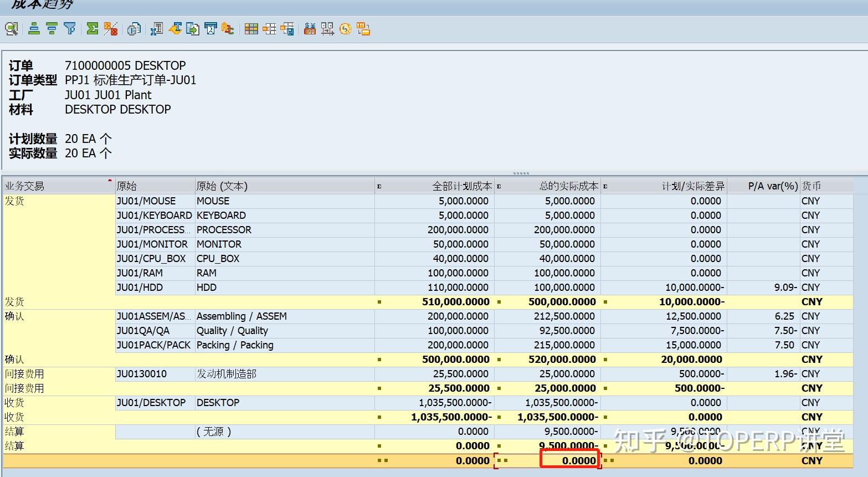868x477 pixels.
Task: Click the save layout icon
Action: (287, 29)
